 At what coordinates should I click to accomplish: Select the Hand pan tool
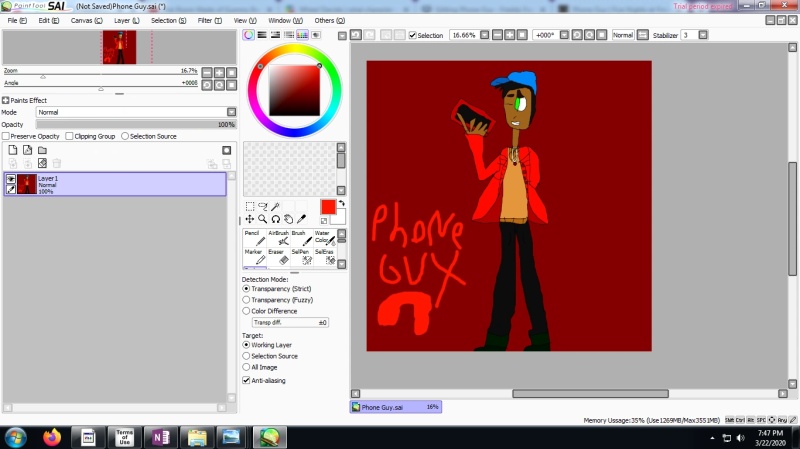pos(289,219)
